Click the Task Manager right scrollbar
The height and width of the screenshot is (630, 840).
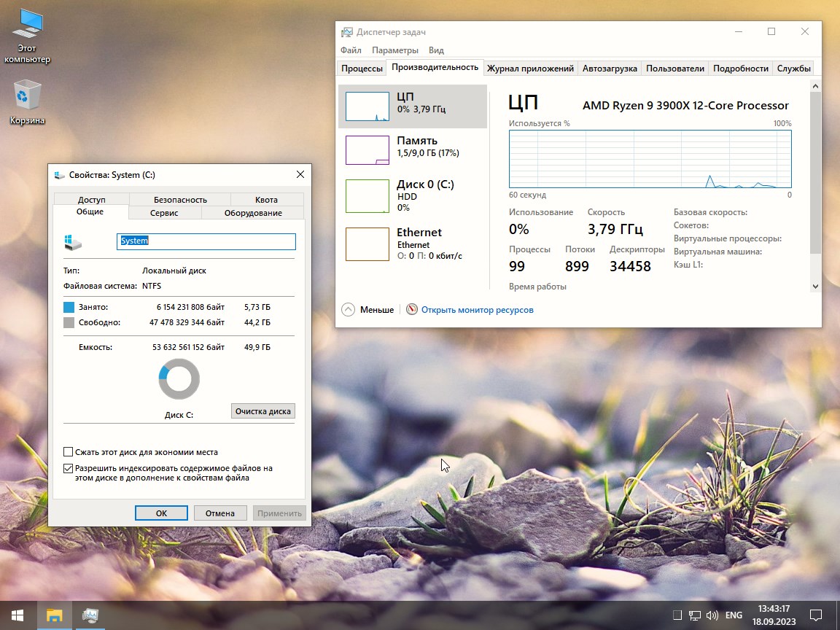click(x=815, y=182)
